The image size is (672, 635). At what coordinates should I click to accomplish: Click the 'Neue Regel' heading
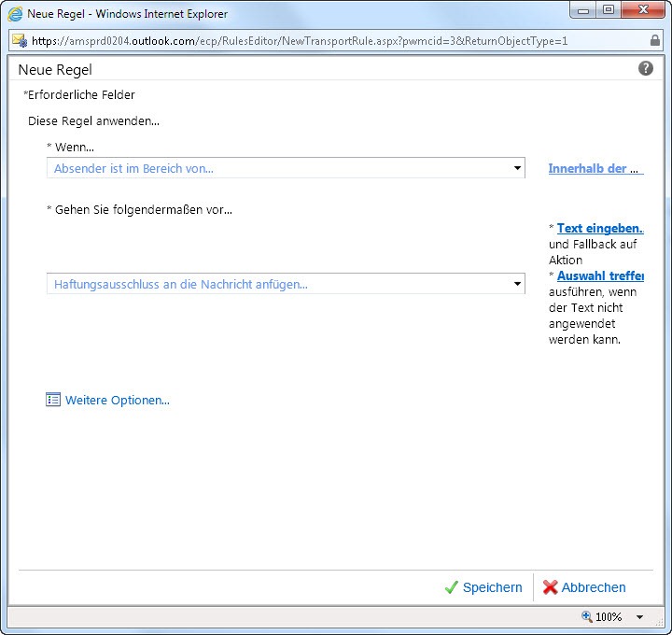[x=55, y=69]
